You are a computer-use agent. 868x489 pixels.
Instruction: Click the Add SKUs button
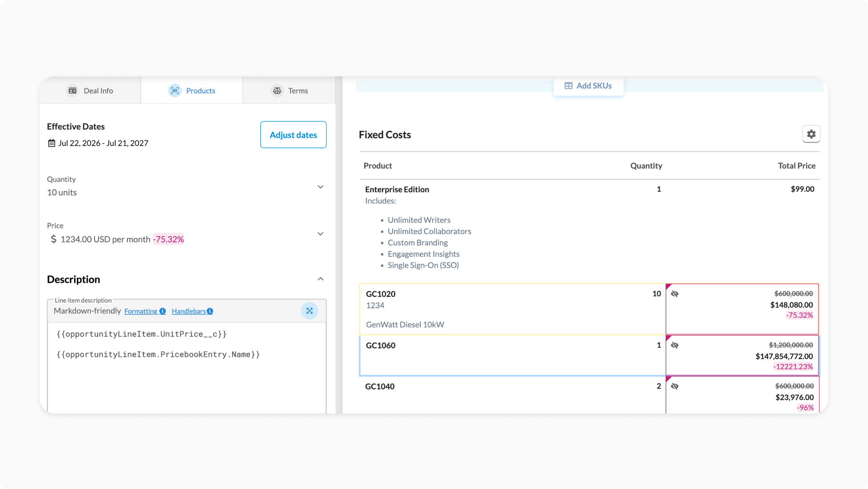point(588,86)
